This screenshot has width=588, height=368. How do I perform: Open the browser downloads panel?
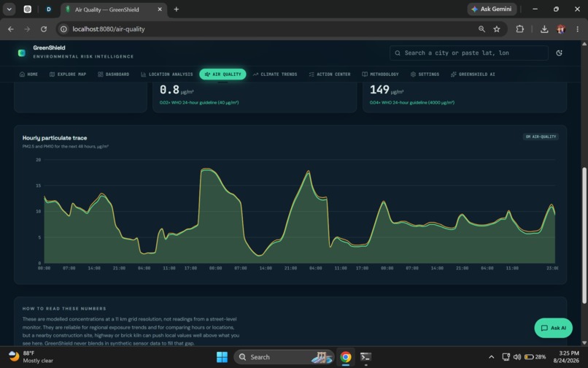coord(544,29)
